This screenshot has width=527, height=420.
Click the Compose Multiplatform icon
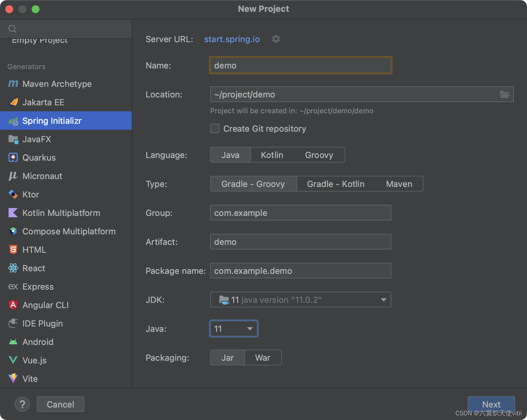pos(13,231)
